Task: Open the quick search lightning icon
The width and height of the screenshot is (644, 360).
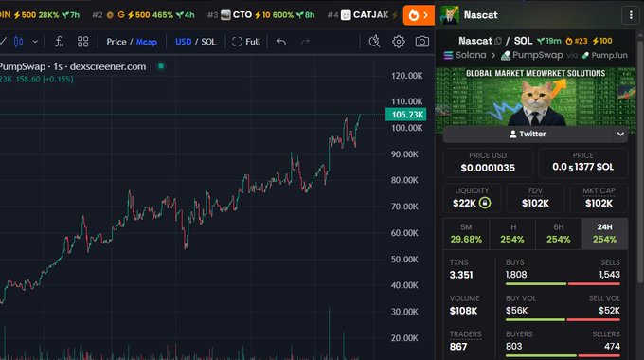Action: point(374,42)
